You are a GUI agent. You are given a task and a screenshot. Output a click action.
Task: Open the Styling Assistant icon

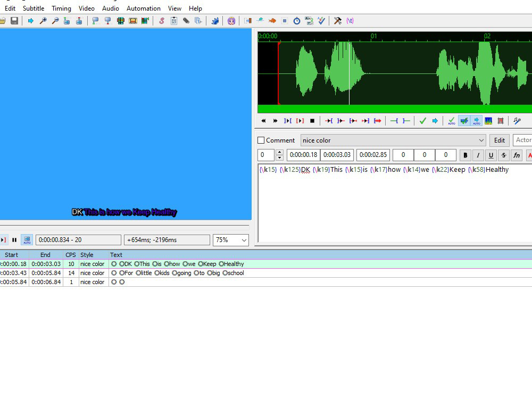[x=260, y=21]
